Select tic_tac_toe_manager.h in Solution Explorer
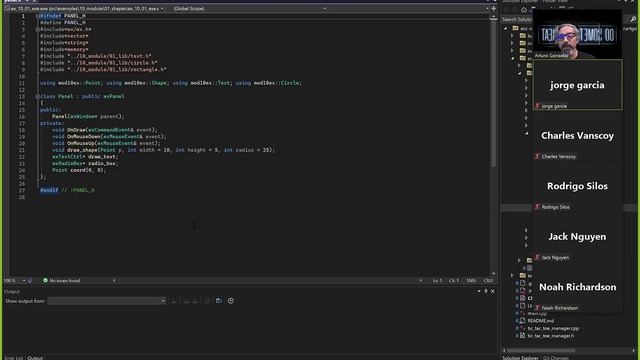The image size is (640, 360). 551,336
